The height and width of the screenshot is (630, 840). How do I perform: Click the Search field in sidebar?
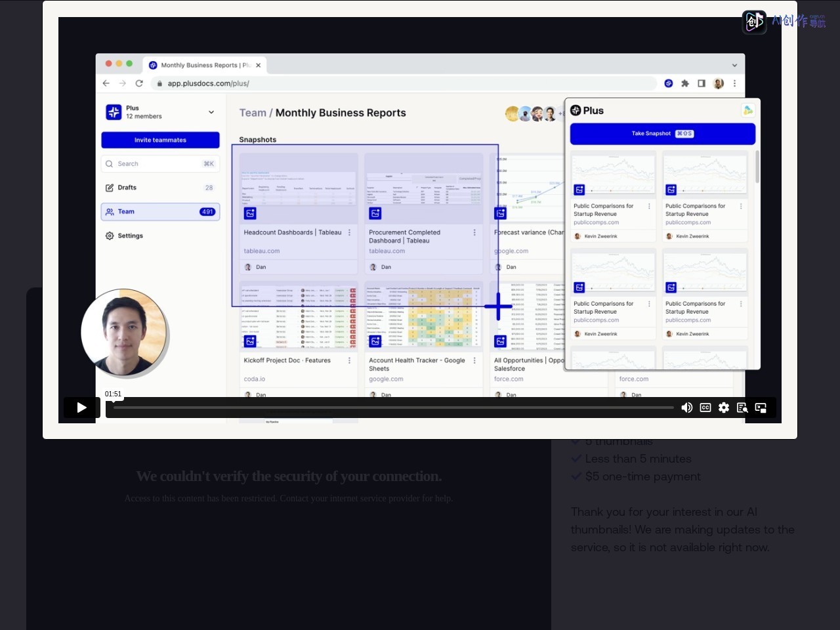(x=160, y=164)
